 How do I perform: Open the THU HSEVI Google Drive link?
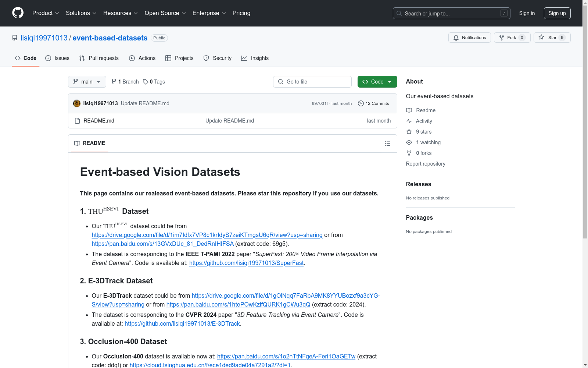click(207, 235)
